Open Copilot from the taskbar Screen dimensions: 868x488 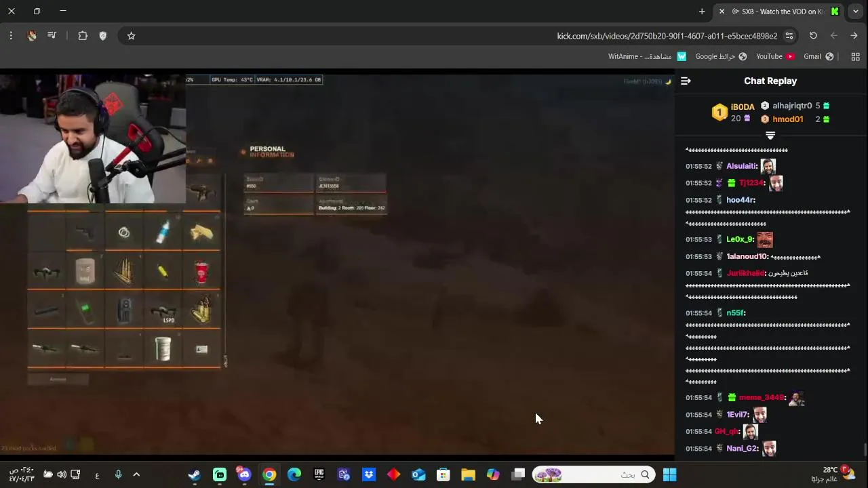(x=493, y=474)
